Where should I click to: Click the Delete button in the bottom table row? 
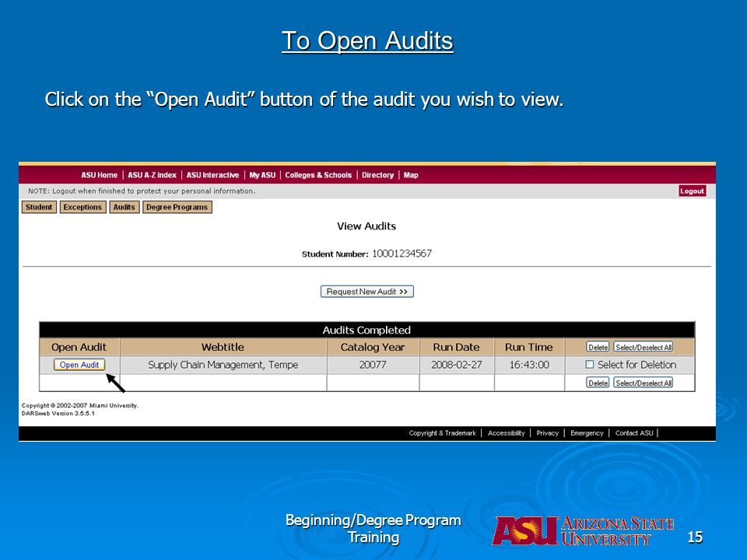[x=598, y=383]
